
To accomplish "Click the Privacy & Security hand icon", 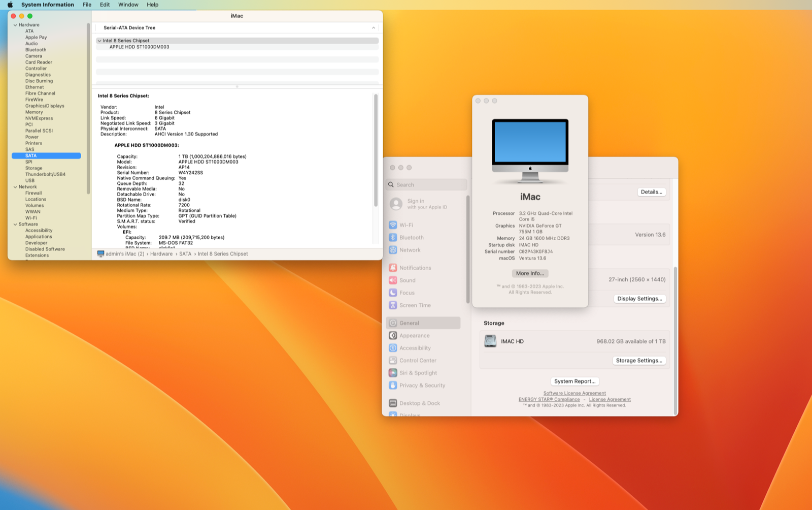I will tap(393, 385).
